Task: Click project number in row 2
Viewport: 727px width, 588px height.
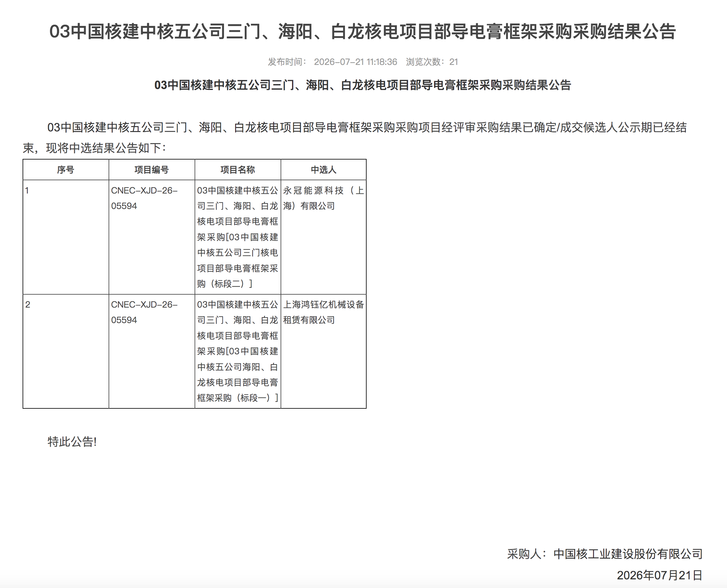Action: point(144,312)
